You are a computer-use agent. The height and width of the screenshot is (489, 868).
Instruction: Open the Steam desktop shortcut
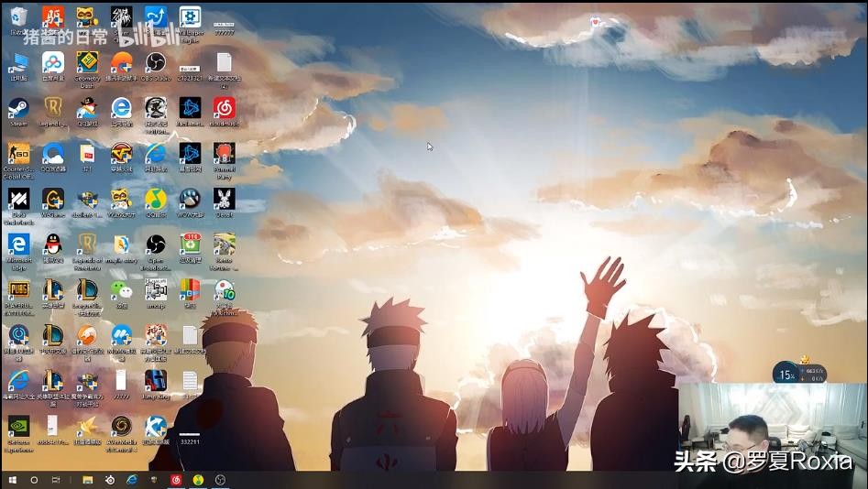pos(18,108)
